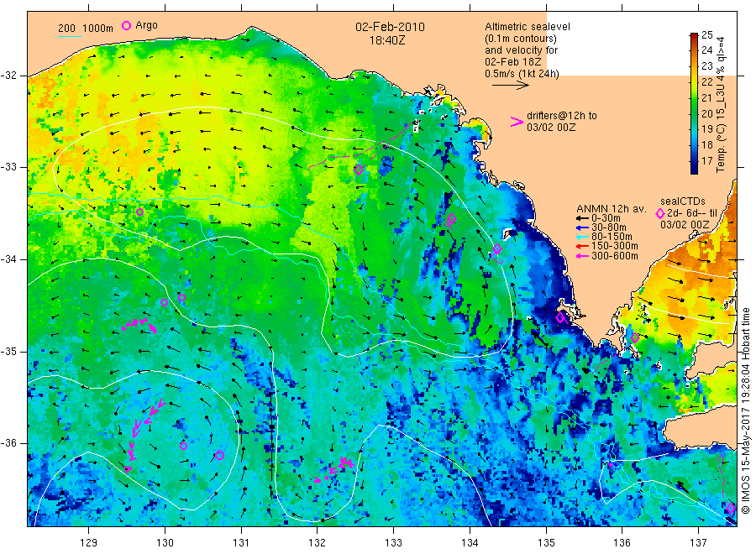756x554 pixels.
Task: Click longitude axis label '129'
Action: pos(89,543)
